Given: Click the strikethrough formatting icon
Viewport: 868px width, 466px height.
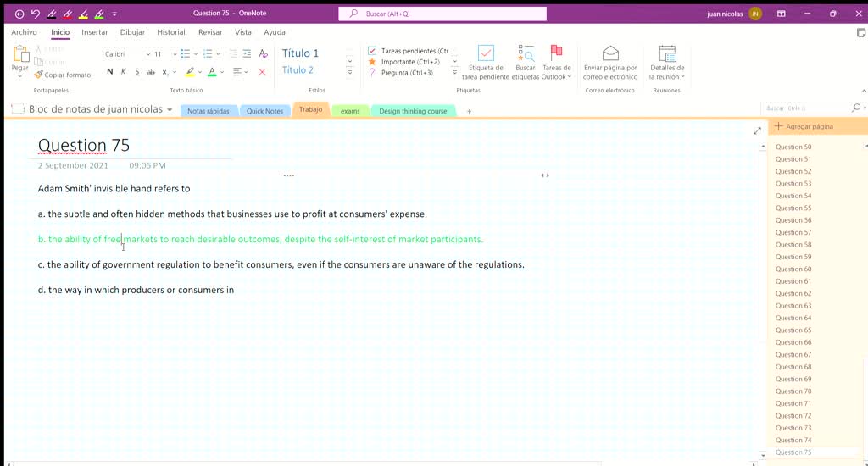Looking at the screenshot, I should [x=151, y=72].
